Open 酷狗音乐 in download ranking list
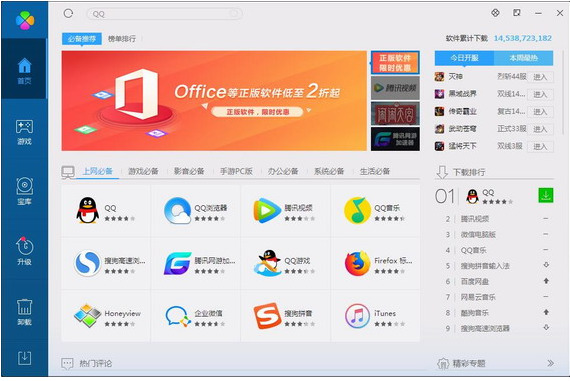 475,313
